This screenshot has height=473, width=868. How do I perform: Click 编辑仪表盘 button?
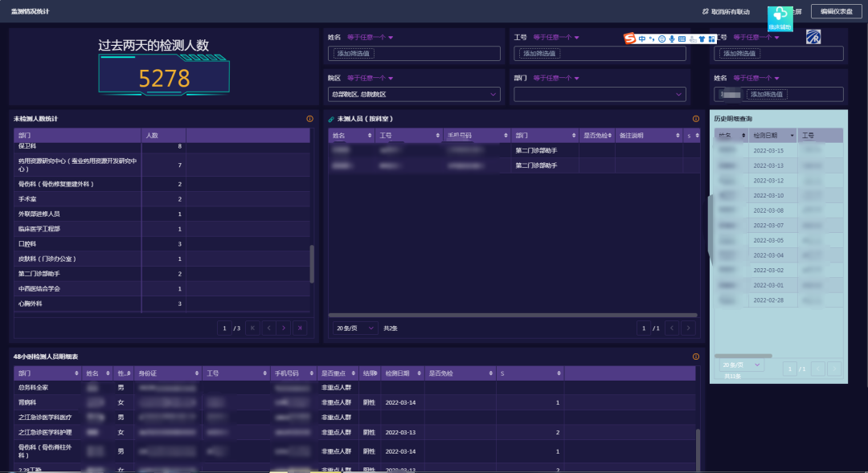point(837,11)
